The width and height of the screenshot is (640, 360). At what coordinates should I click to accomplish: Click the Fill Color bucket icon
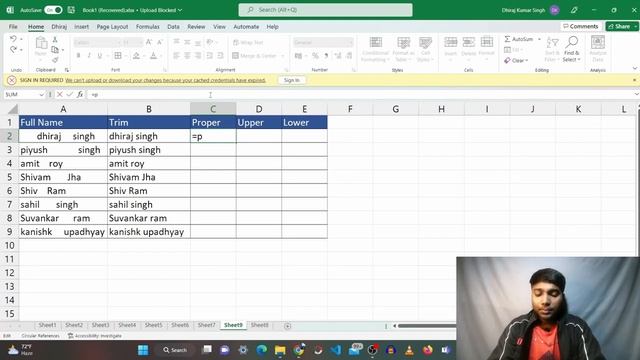pyautogui.click(x=136, y=56)
